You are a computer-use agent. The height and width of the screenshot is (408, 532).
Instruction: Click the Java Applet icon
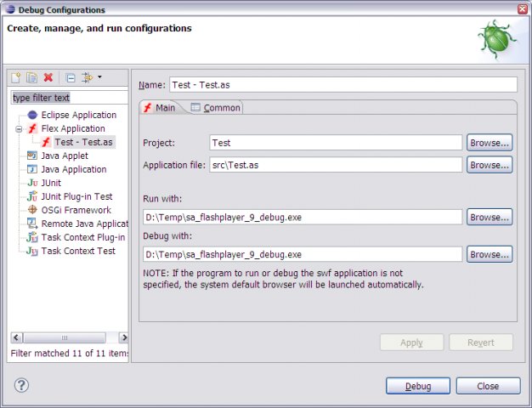(x=32, y=156)
